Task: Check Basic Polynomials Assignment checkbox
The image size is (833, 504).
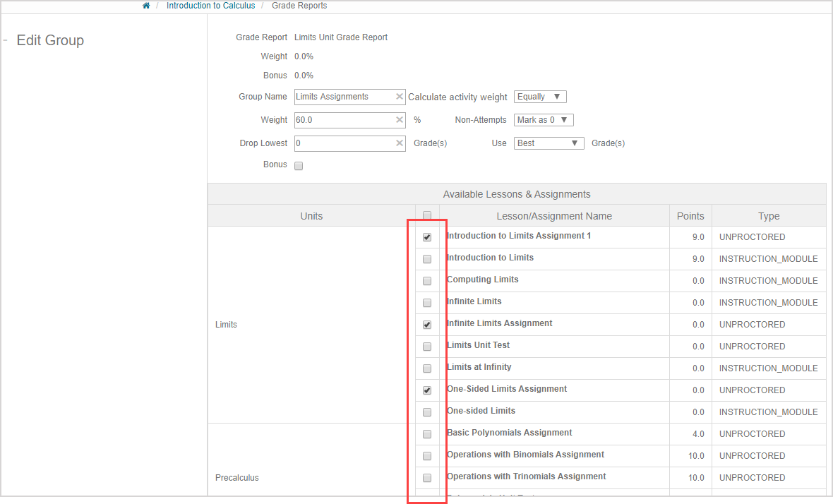Action: [427, 434]
